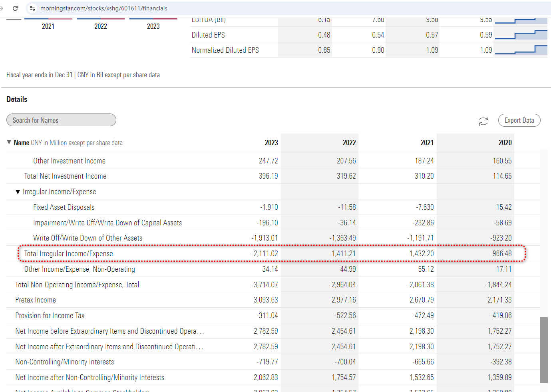Screen dimensions: 551x392
Task: Click the 2023 Net Income after Minority 2,062.83
Action: click(266, 378)
